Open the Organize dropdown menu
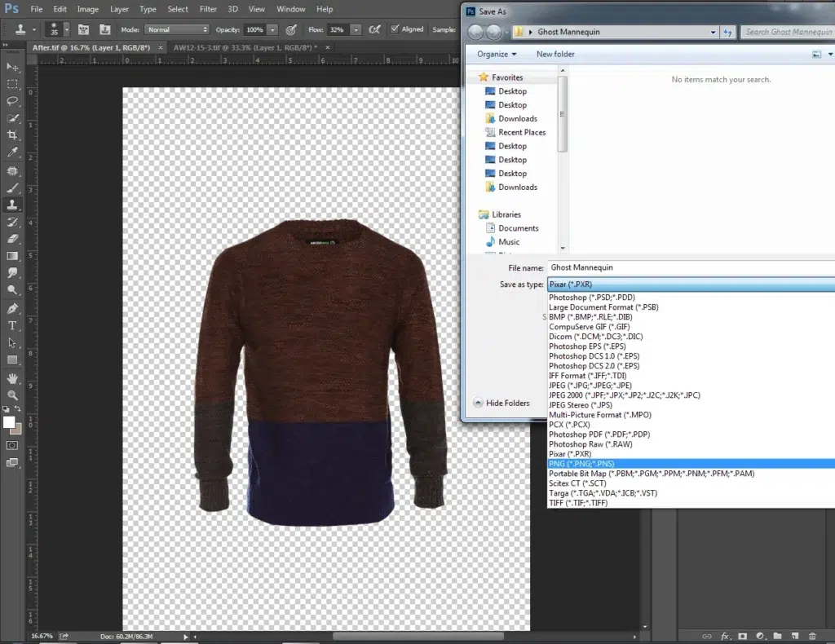 click(497, 54)
